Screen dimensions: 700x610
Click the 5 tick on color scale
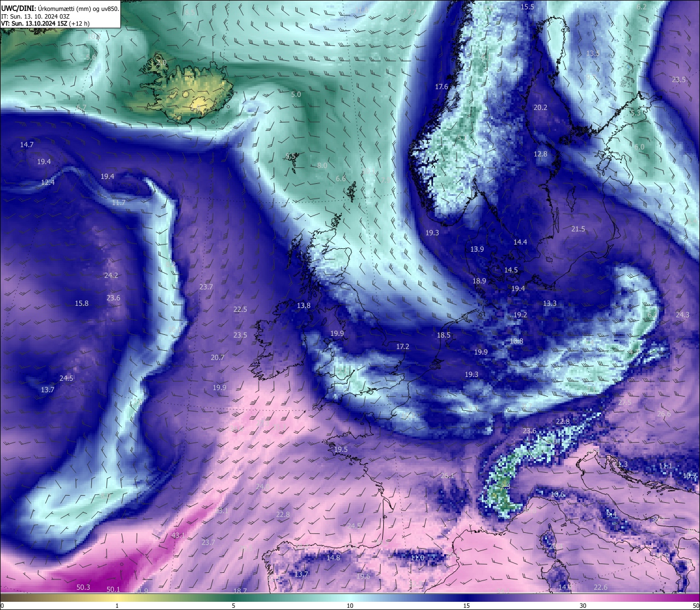[x=234, y=606]
